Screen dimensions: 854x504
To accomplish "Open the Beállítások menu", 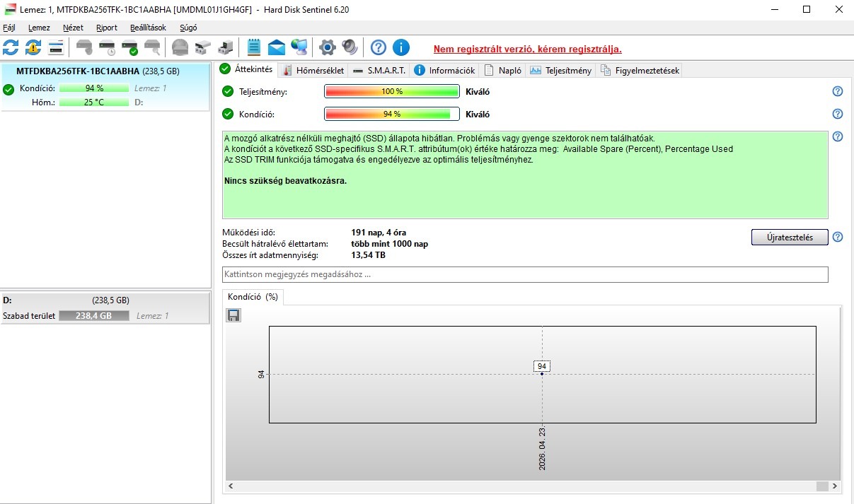I will tap(148, 28).
